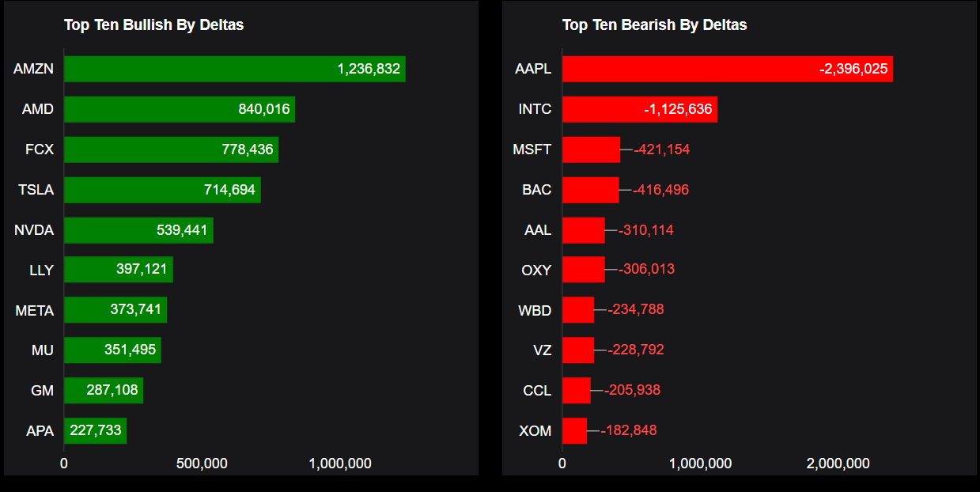Select the GM green bar
980x492 pixels.
[104, 391]
